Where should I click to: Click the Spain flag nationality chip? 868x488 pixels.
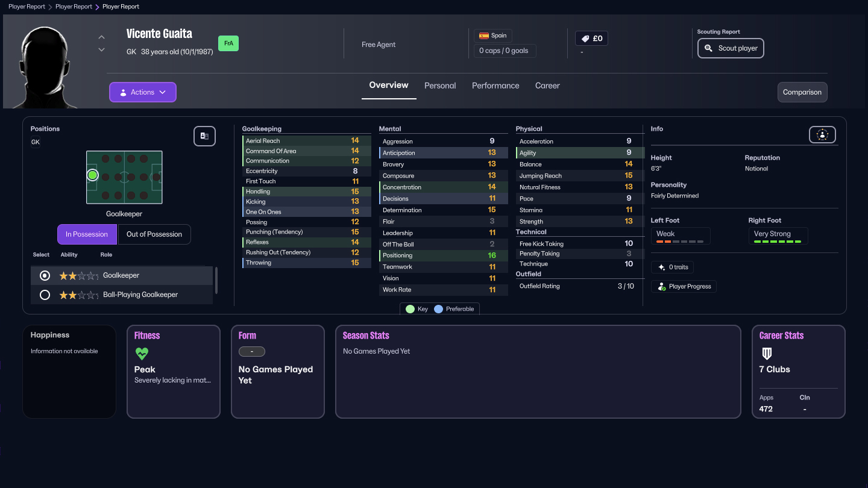(493, 36)
